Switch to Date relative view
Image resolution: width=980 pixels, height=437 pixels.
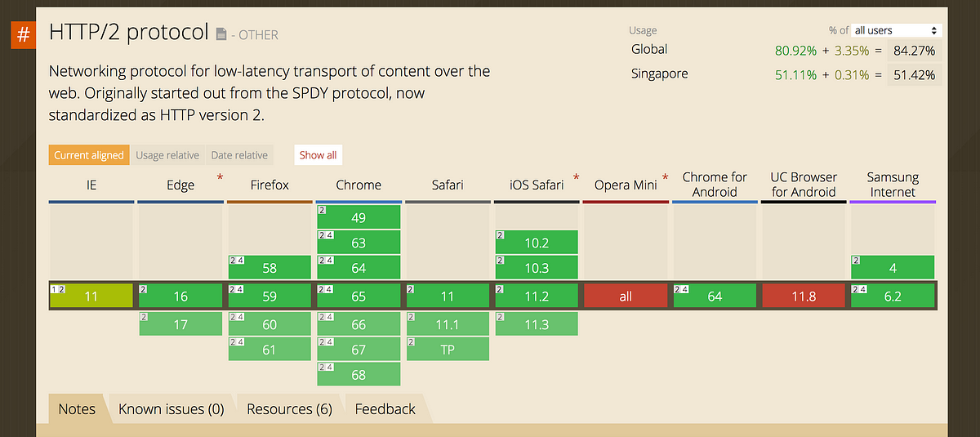239,155
